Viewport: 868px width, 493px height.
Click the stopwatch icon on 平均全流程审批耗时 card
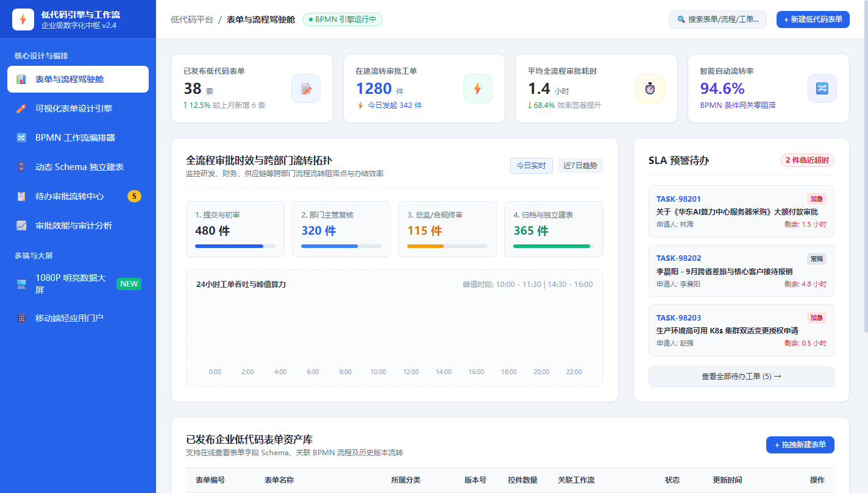650,88
